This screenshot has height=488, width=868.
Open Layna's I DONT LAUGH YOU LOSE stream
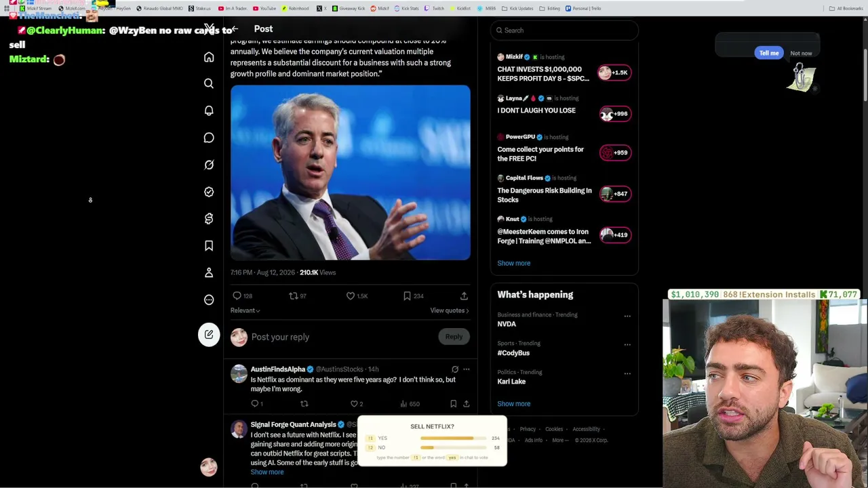pyautogui.click(x=564, y=108)
